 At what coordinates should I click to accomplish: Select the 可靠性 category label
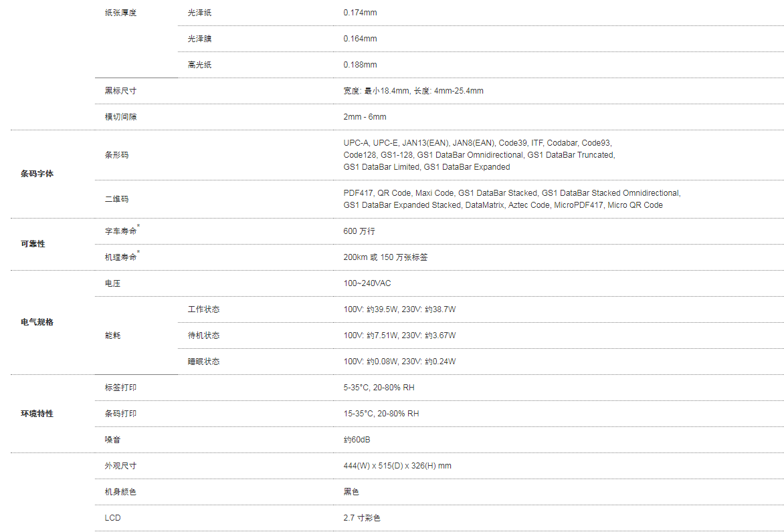(x=33, y=244)
